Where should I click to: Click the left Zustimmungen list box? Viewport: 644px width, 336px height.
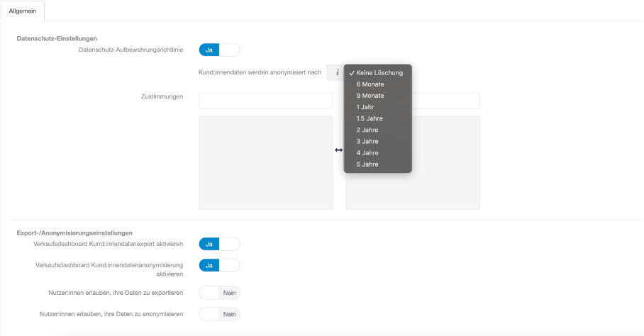point(266,163)
